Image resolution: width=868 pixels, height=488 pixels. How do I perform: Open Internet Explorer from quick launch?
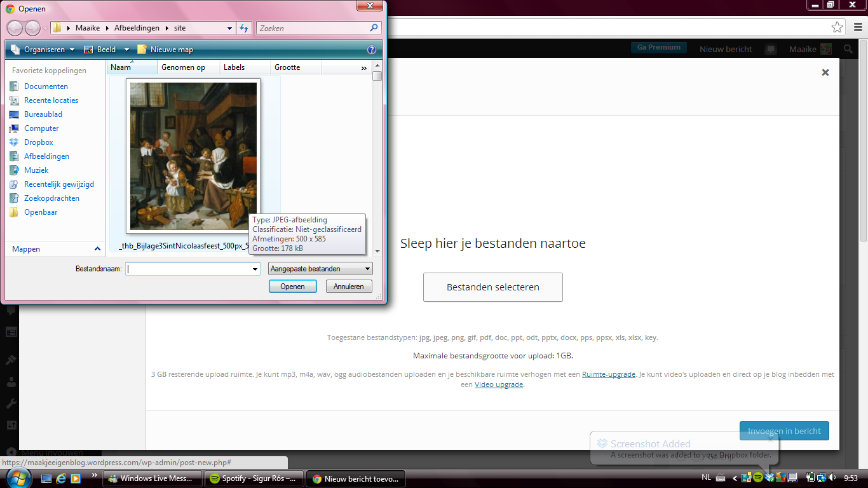pyautogui.click(x=61, y=478)
